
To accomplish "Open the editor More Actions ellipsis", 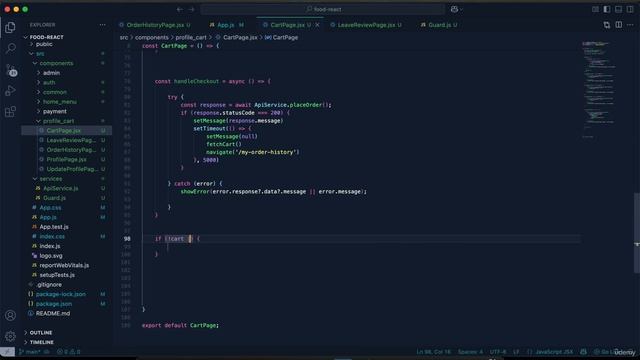I will tap(630, 25).
